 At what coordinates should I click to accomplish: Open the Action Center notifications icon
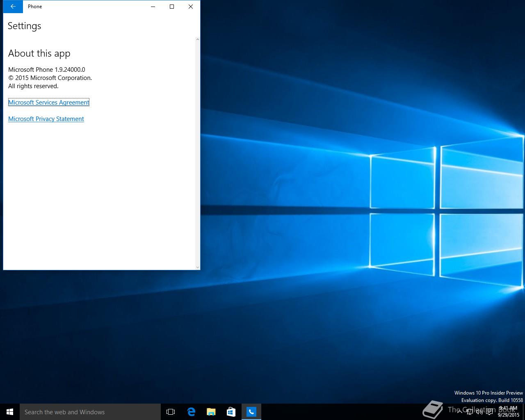(x=489, y=412)
